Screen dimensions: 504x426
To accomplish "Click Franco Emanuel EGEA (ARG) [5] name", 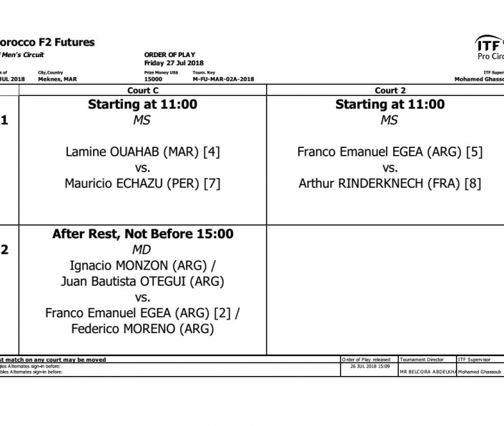I will pos(390,152).
